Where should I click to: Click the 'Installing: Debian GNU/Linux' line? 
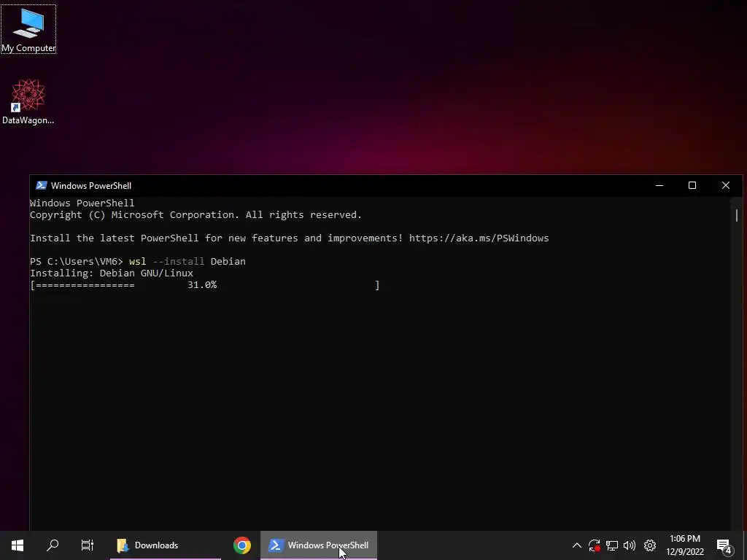pos(112,273)
